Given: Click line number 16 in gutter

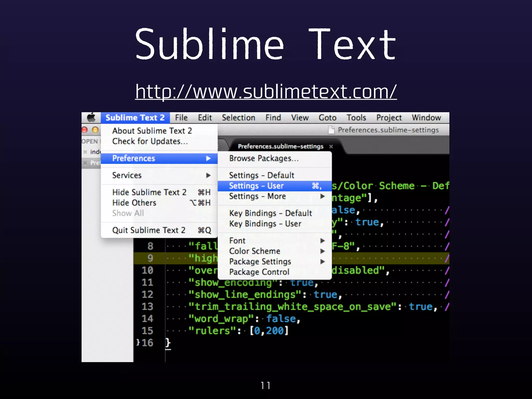Looking at the screenshot, I should pyautogui.click(x=147, y=343).
